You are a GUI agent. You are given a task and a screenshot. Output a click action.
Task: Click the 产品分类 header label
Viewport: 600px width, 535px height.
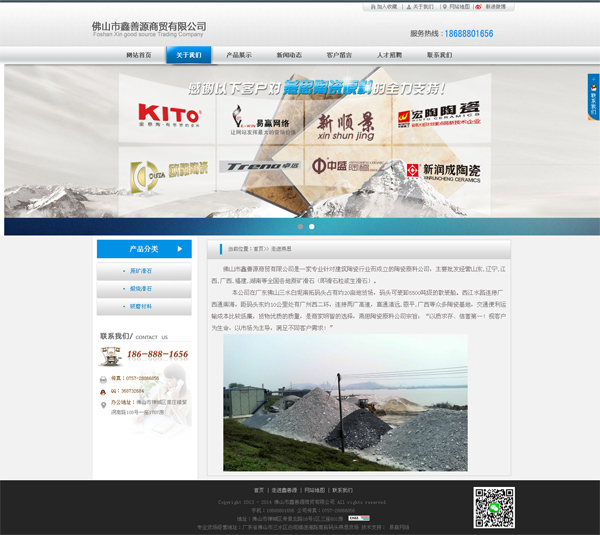[144, 249]
